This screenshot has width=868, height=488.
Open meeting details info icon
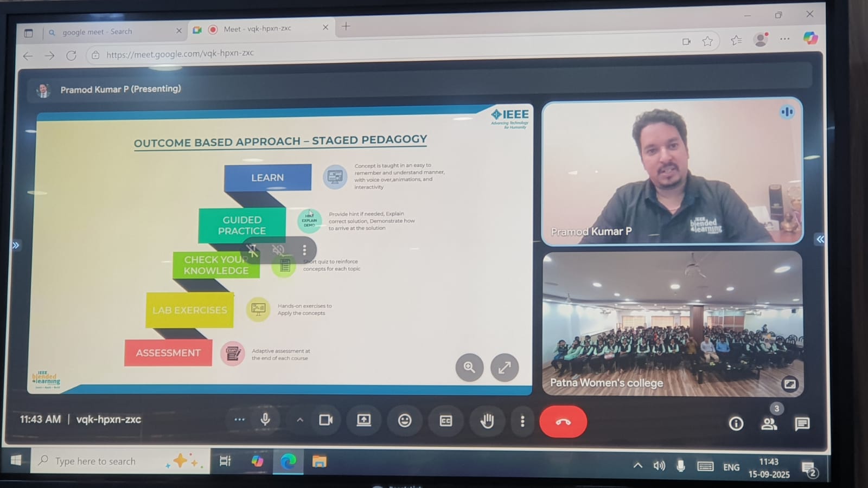click(x=736, y=423)
